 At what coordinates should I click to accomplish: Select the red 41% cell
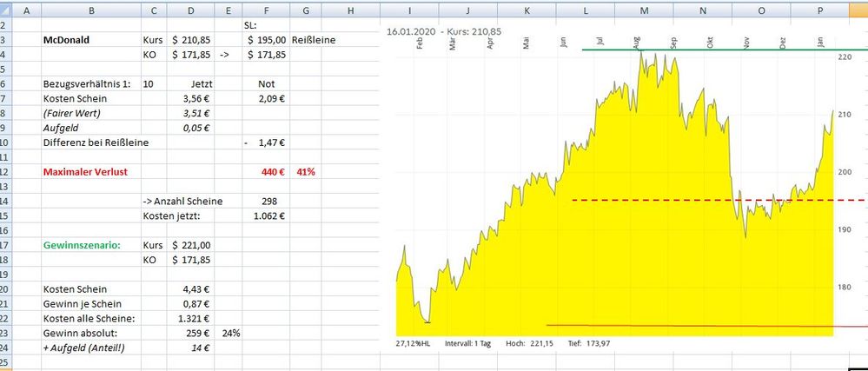[x=306, y=172]
